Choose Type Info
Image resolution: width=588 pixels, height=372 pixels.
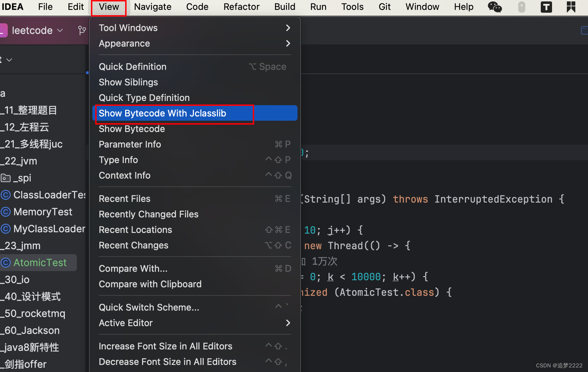195,160
